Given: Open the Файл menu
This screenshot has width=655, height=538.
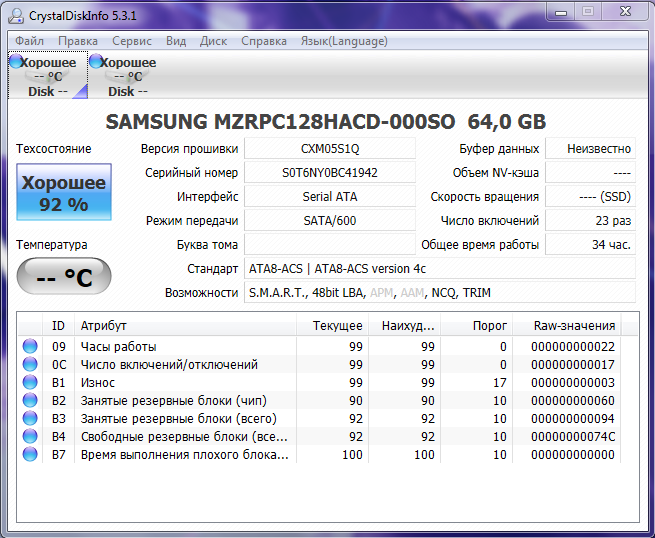Looking at the screenshot, I should [x=29, y=41].
